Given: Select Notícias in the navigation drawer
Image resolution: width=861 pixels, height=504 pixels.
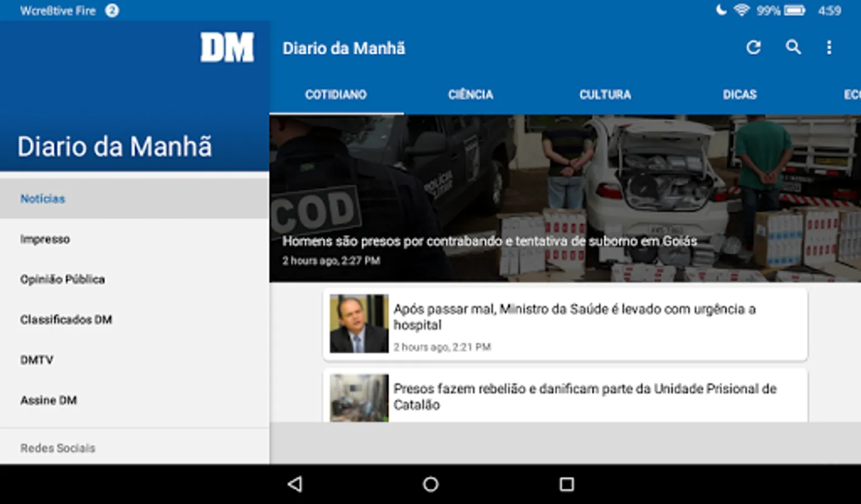Looking at the screenshot, I should tap(135, 198).
